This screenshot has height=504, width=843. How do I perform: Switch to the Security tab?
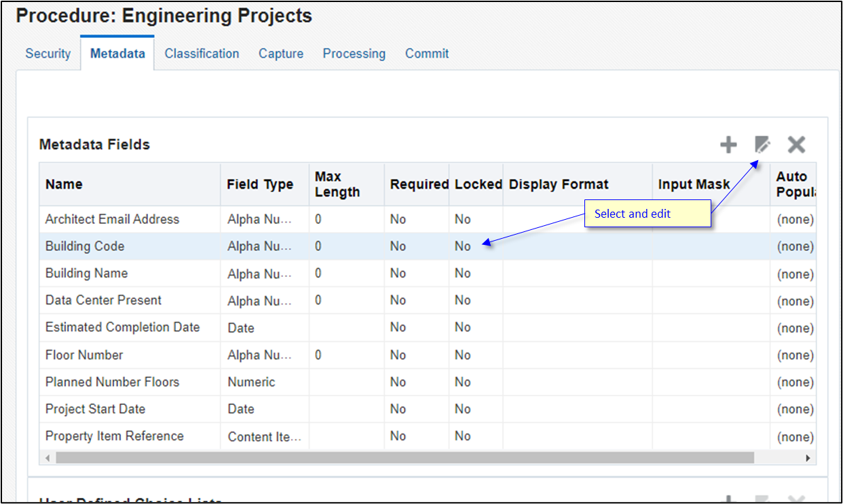tap(47, 53)
